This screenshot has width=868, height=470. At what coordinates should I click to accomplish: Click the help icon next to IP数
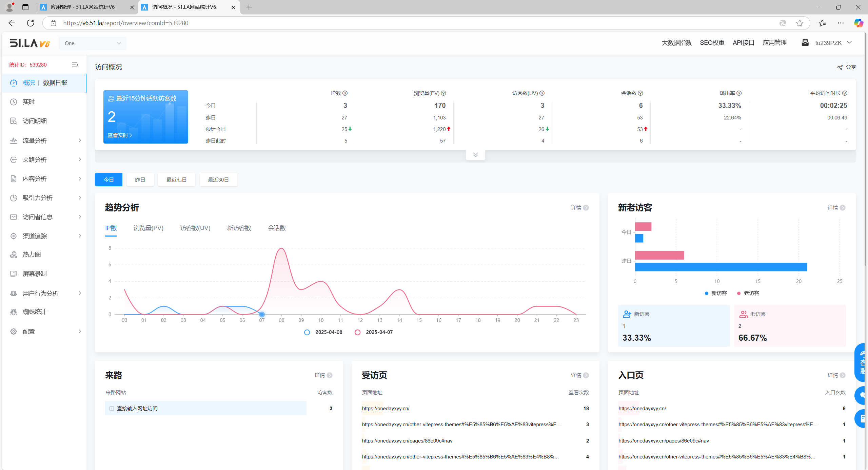click(x=345, y=93)
